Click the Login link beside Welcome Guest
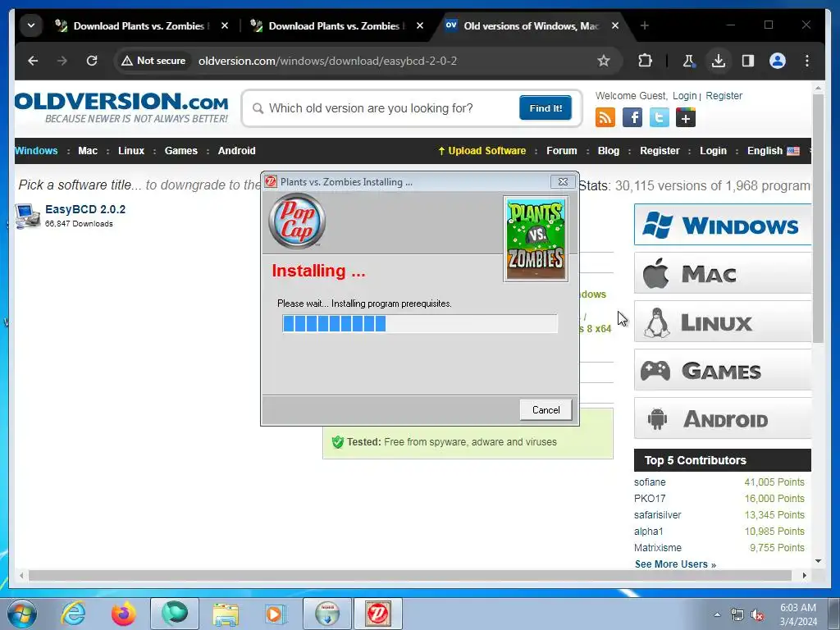The height and width of the screenshot is (630, 840). click(x=685, y=95)
